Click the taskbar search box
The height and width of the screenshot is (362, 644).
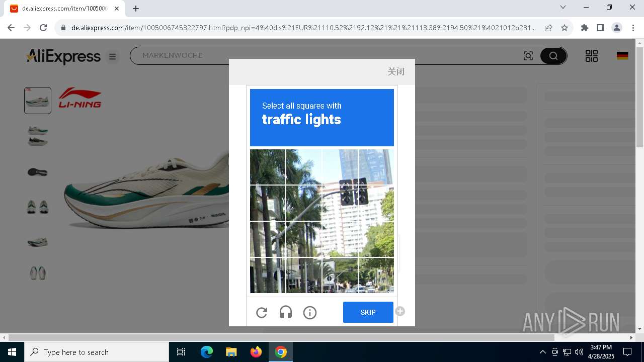(97, 352)
